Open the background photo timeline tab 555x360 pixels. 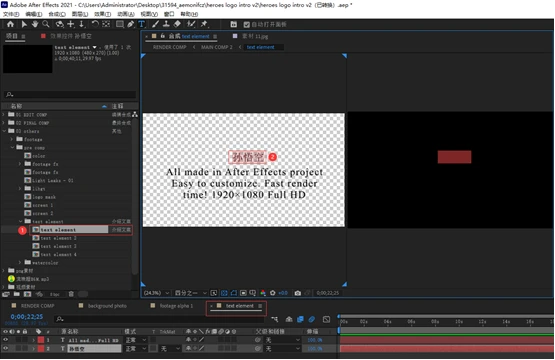click(107, 306)
